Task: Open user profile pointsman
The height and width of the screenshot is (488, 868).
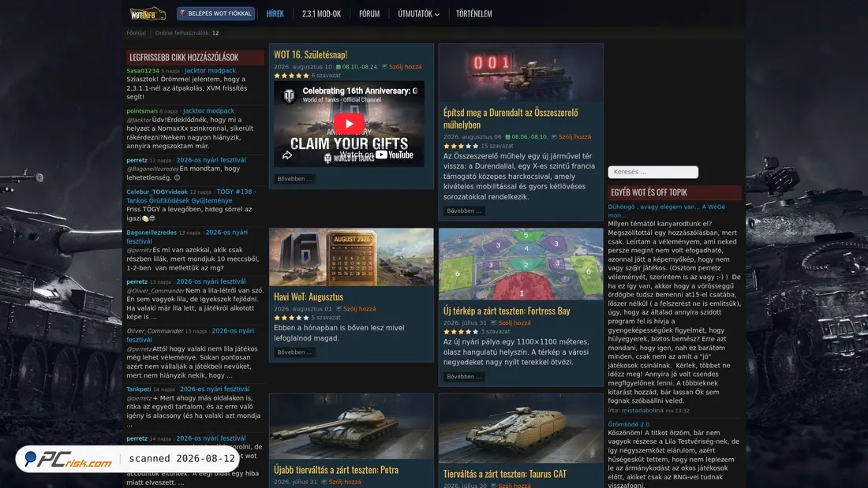Action: [x=142, y=110]
